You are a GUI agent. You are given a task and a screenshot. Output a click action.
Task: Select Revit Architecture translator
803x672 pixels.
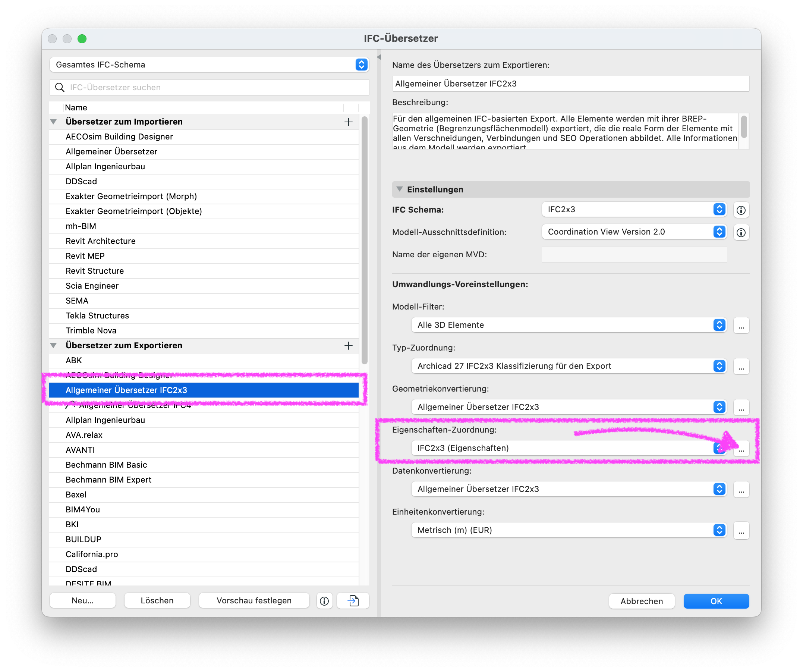pos(204,241)
